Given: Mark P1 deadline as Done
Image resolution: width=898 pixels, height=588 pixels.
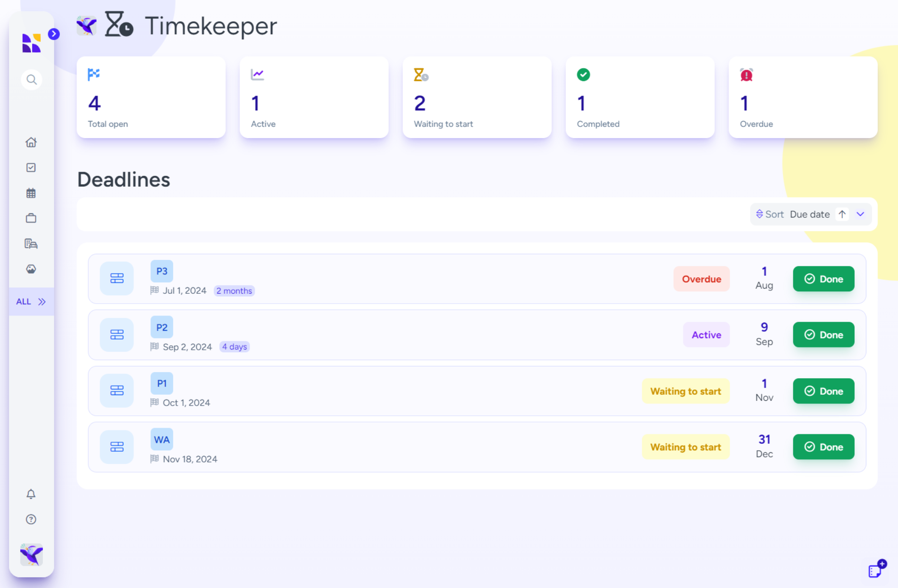Looking at the screenshot, I should (x=823, y=391).
